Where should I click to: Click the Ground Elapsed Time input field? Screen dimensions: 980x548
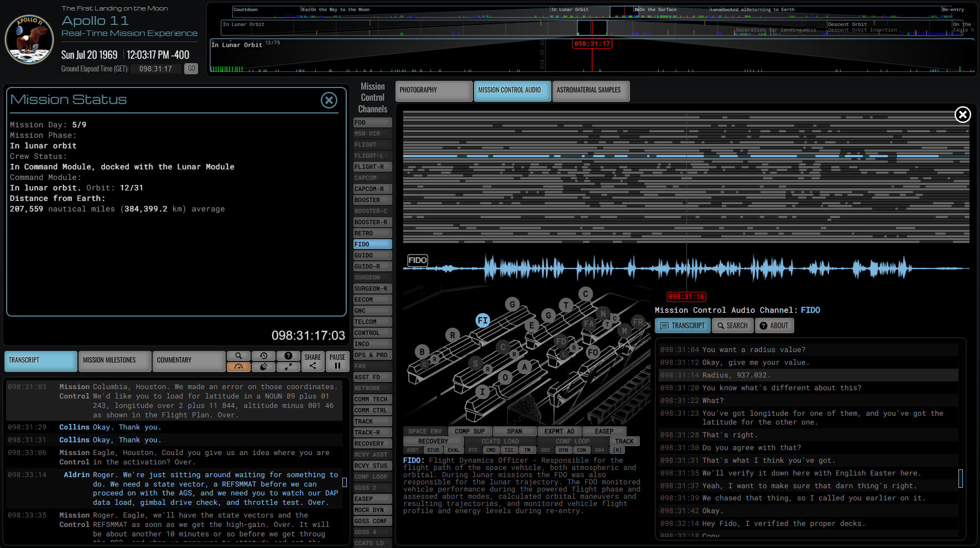coord(156,69)
